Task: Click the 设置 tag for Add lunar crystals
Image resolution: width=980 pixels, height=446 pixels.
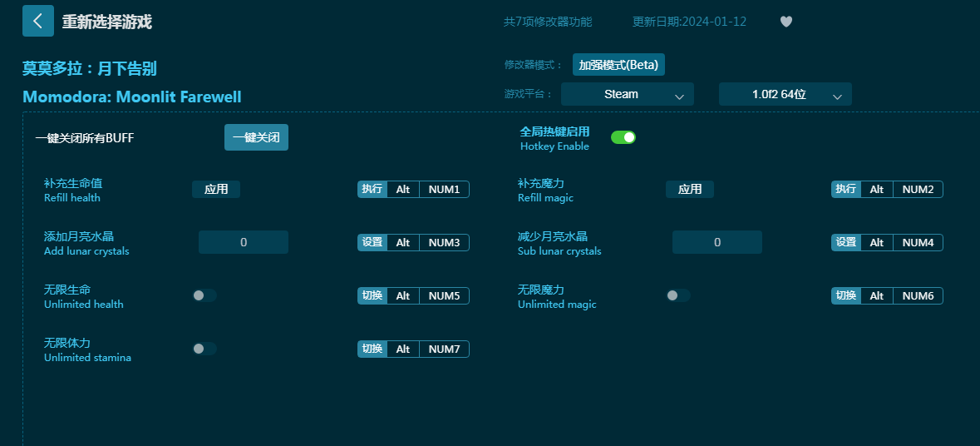Action: coord(372,242)
